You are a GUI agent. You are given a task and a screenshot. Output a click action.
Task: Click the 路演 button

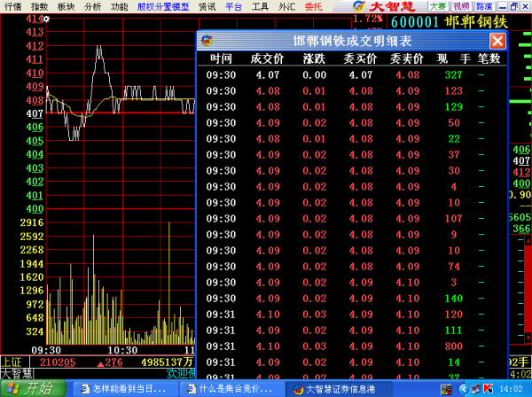point(484,6)
